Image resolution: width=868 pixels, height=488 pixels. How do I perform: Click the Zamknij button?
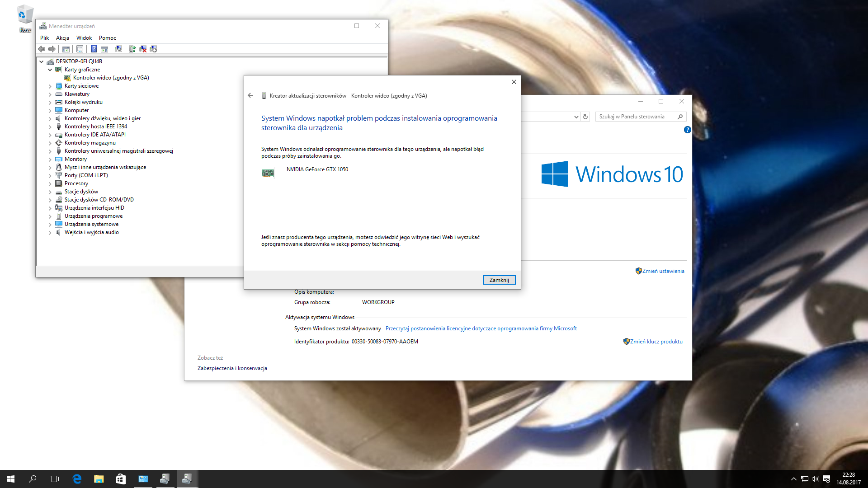click(x=499, y=280)
